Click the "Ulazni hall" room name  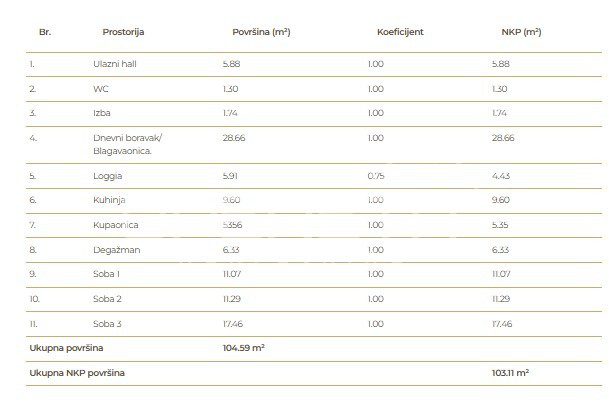coord(112,65)
